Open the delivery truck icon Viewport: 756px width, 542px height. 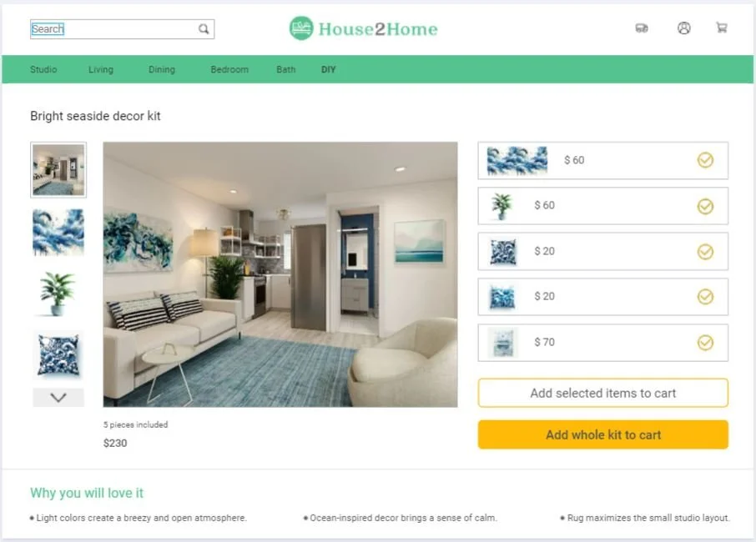[641, 28]
